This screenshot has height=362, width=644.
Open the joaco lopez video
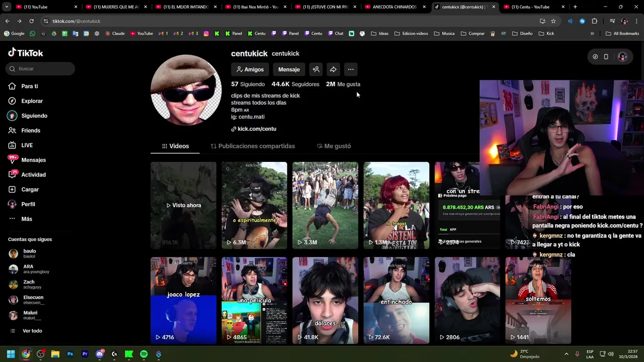click(x=183, y=301)
